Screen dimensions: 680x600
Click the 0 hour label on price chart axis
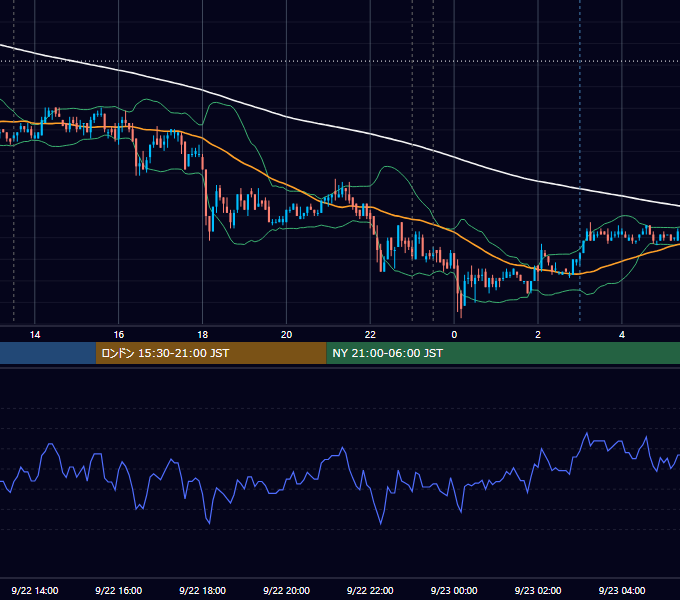(454, 335)
